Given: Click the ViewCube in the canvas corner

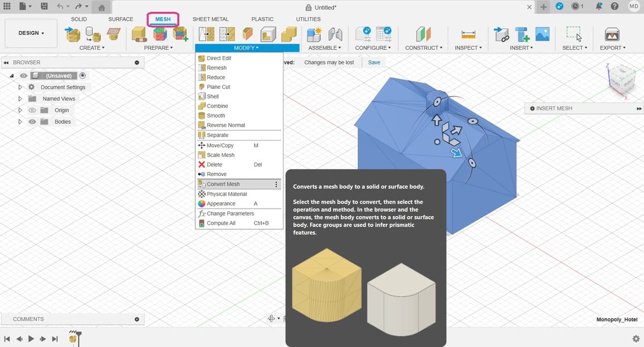Looking at the screenshot, I should (622, 79).
